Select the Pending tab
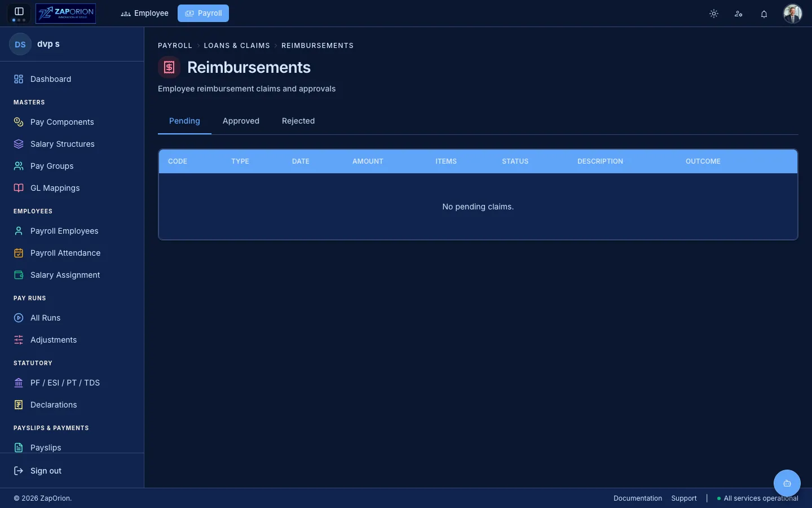This screenshot has height=508, width=812. pyautogui.click(x=184, y=121)
